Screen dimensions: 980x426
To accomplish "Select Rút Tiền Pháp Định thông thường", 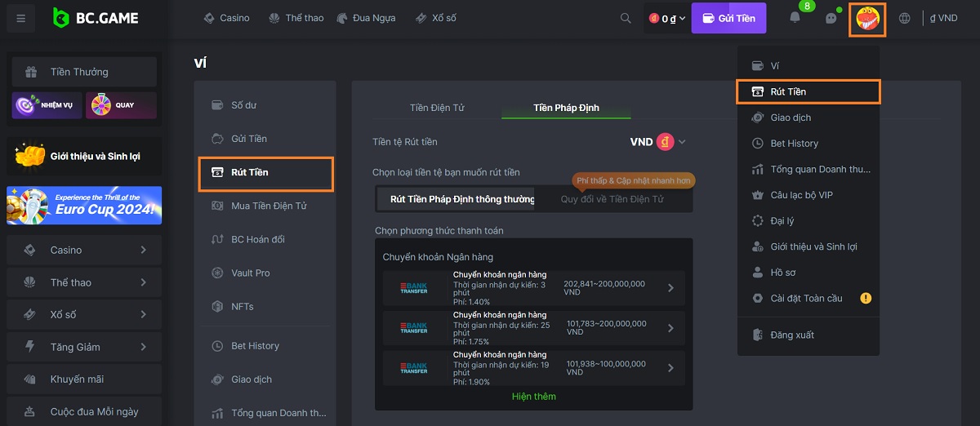I will 456,199.
